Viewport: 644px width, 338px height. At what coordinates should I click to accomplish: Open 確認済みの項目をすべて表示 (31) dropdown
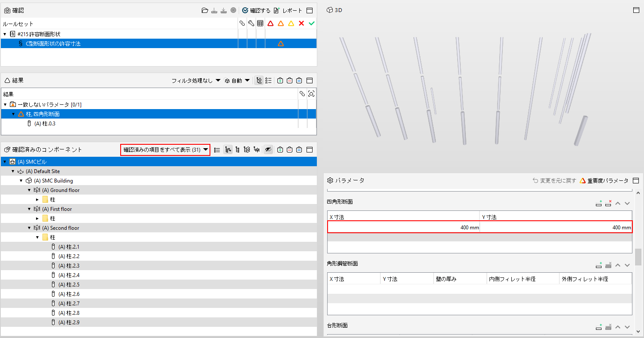(x=165, y=150)
